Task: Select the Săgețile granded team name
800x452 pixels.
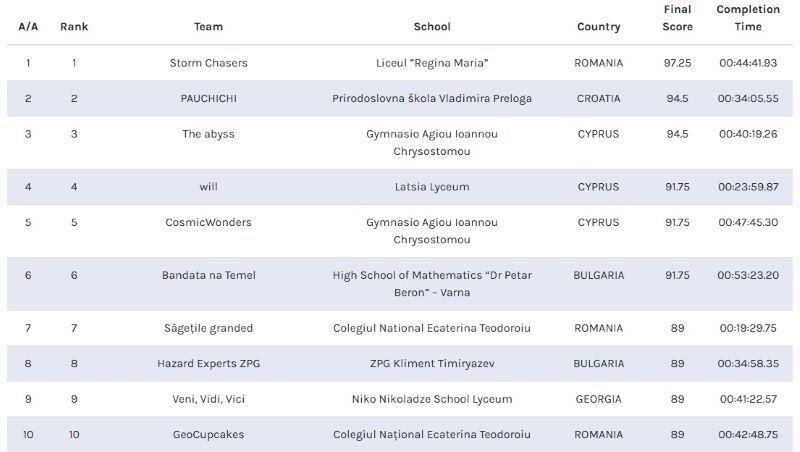Action: 208,328
